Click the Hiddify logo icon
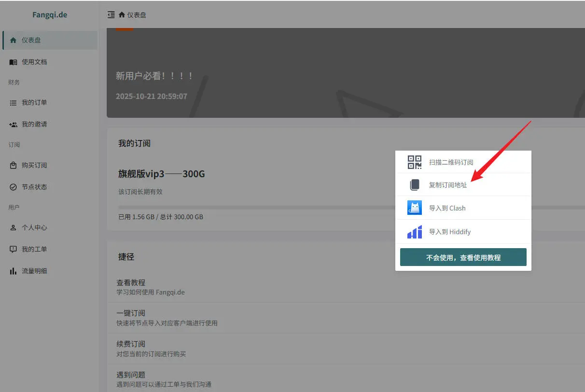585x392 pixels. tap(415, 232)
